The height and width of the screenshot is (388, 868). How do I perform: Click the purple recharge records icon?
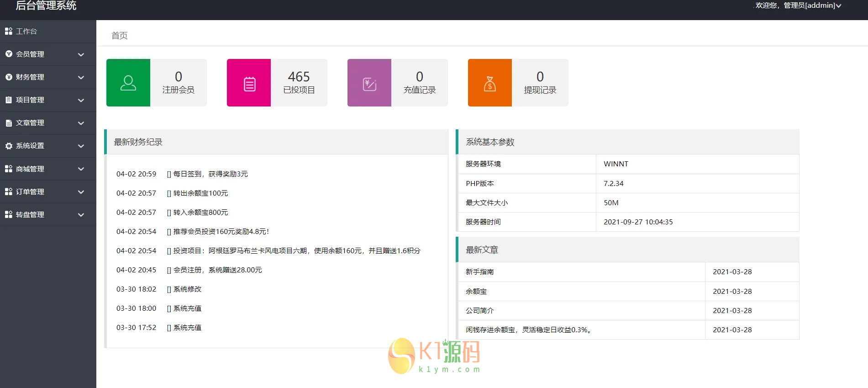tap(369, 83)
